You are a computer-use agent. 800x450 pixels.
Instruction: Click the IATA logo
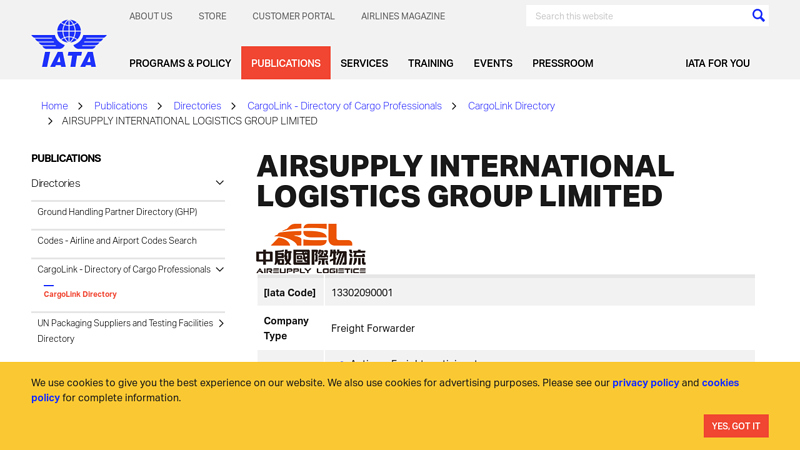(69, 43)
